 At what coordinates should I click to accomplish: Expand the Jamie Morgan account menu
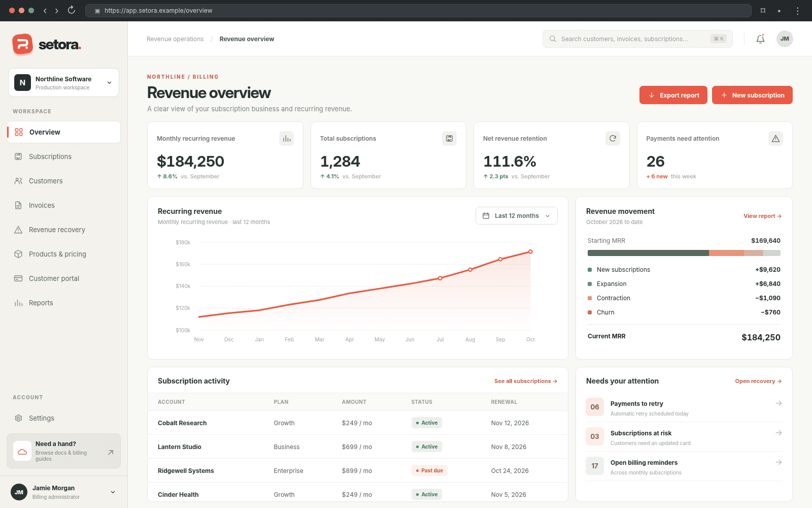pyautogui.click(x=64, y=492)
